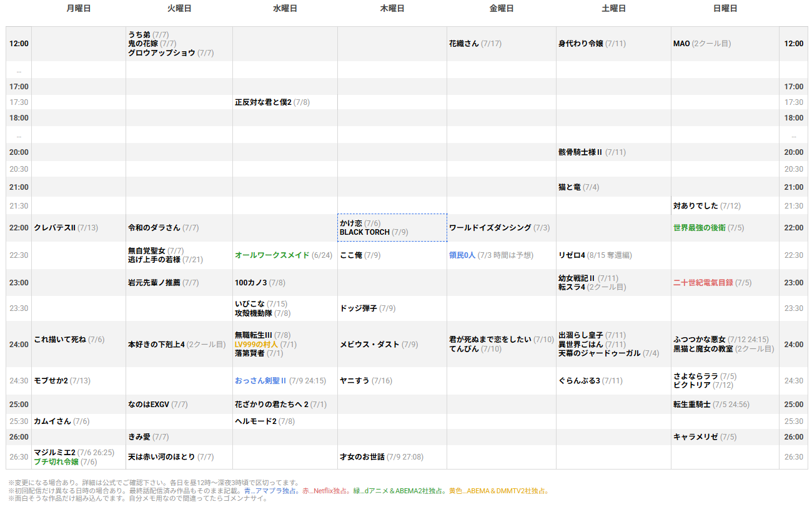Click MAO entry on Sunday
The image size is (812, 507).
pos(681,44)
